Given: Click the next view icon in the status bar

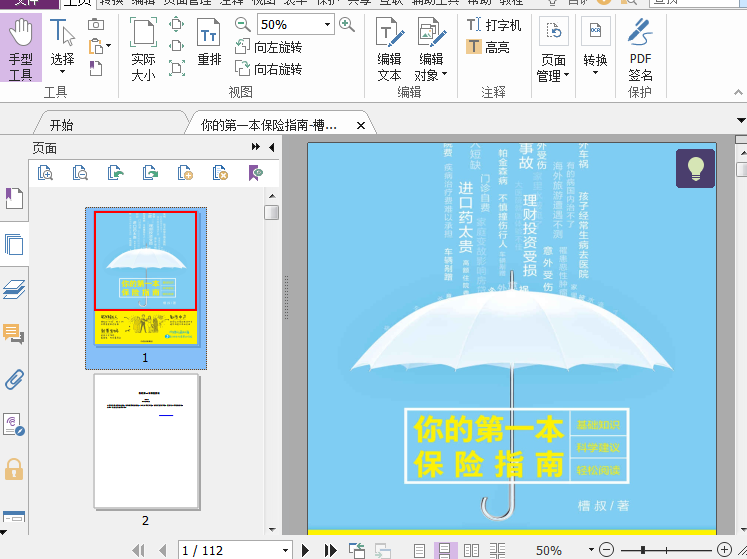Looking at the screenshot, I should click(x=382, y=550).
